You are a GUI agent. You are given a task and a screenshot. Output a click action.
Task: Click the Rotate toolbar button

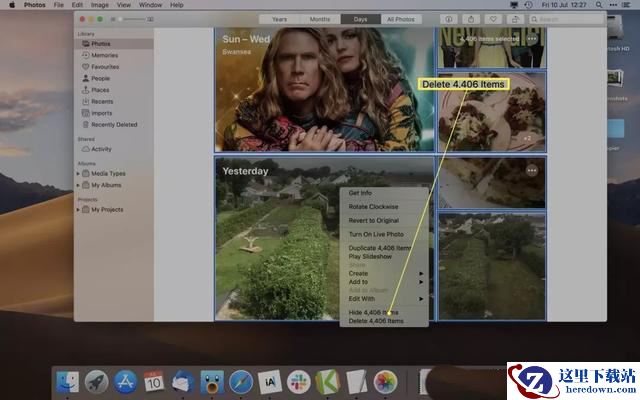click(x=515, y=19)
